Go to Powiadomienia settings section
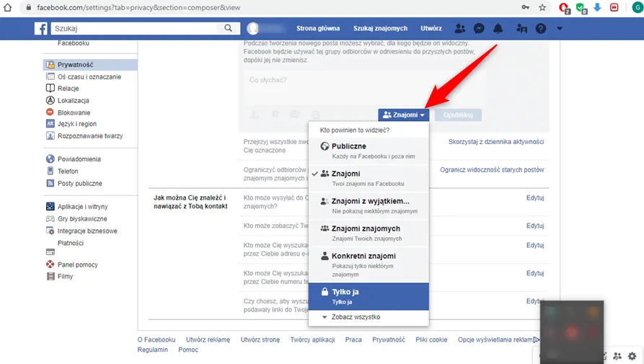Screen dimensions: 644x364 tap(79, 159)
